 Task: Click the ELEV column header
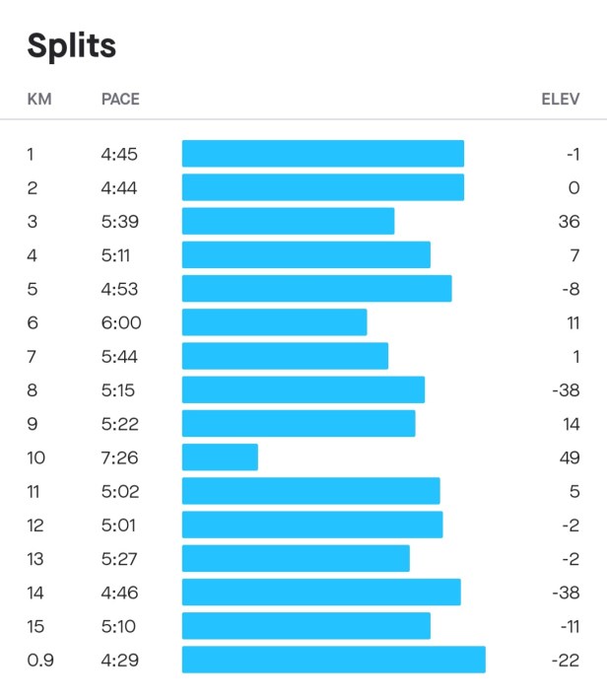coord(561,100)
